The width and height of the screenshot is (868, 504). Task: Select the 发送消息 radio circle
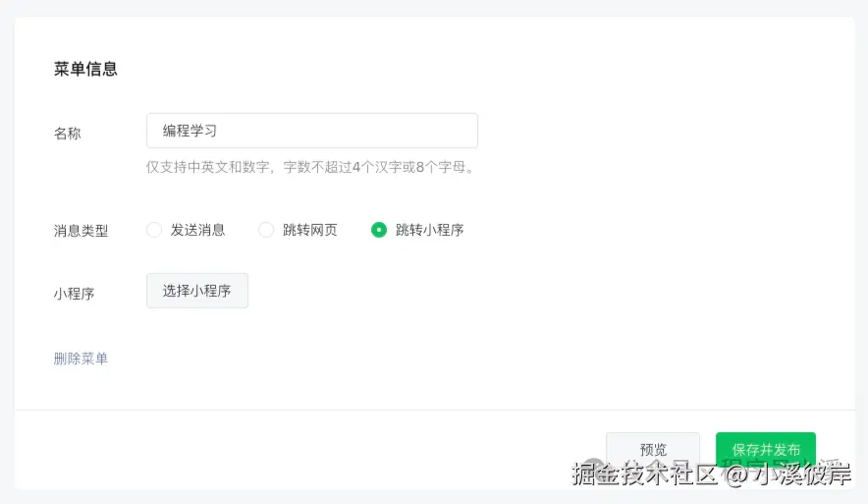[154, 230]
